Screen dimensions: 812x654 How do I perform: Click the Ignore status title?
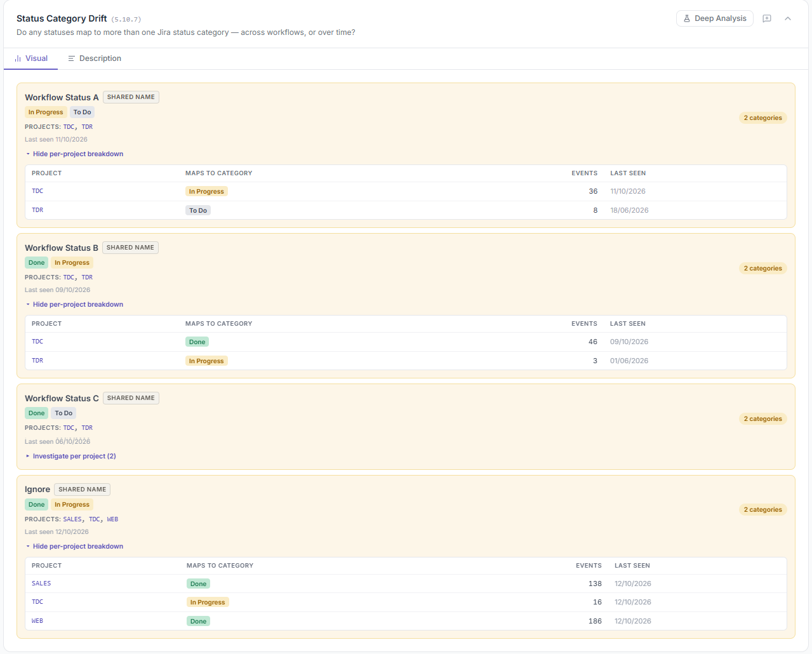click(x=37, y=490)
